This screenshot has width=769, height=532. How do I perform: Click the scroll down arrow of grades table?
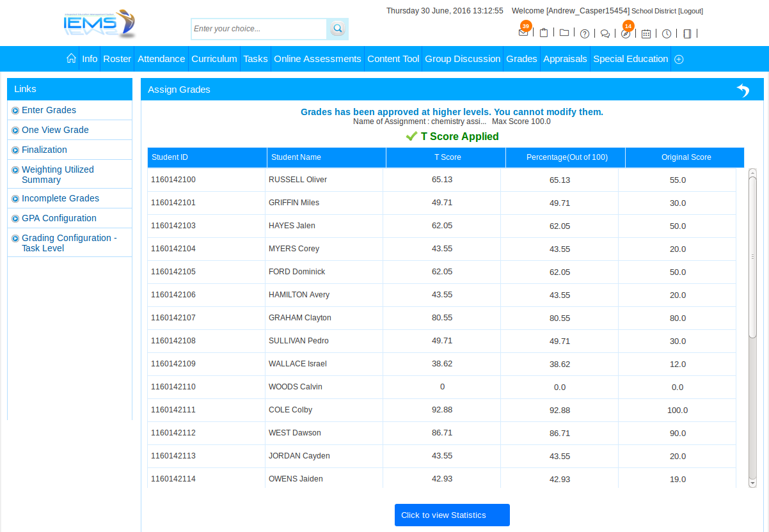(x=752, y=483)
